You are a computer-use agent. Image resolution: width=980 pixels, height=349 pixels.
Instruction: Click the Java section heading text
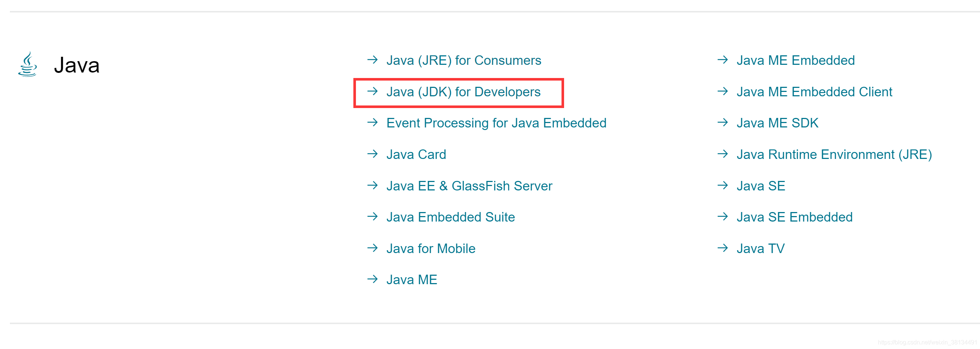76,65
